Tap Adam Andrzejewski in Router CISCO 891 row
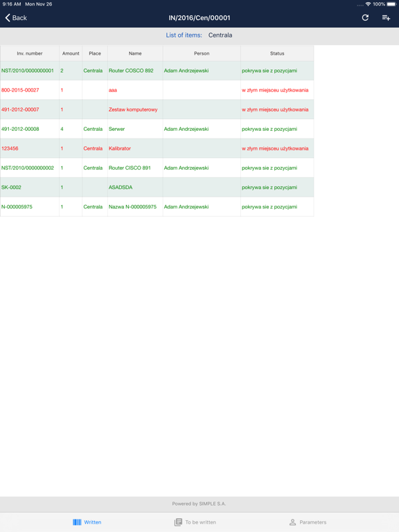399x532 pixels. pos(186,168)
